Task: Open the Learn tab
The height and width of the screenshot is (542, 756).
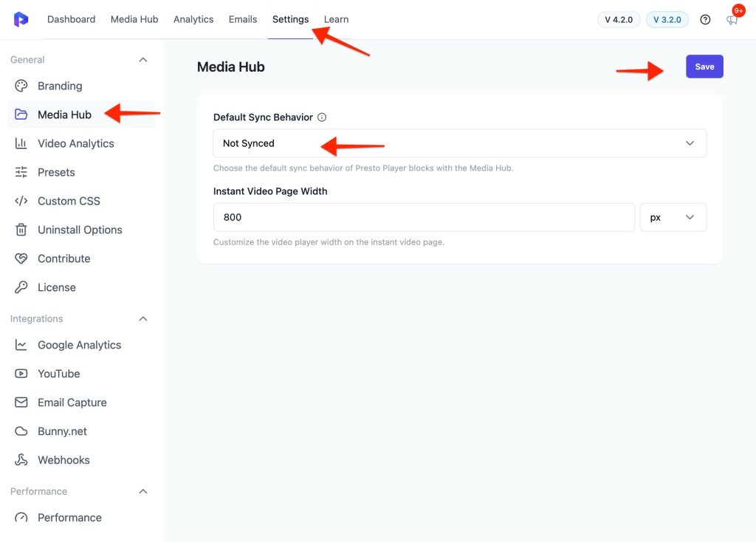Action: [336, 19]
